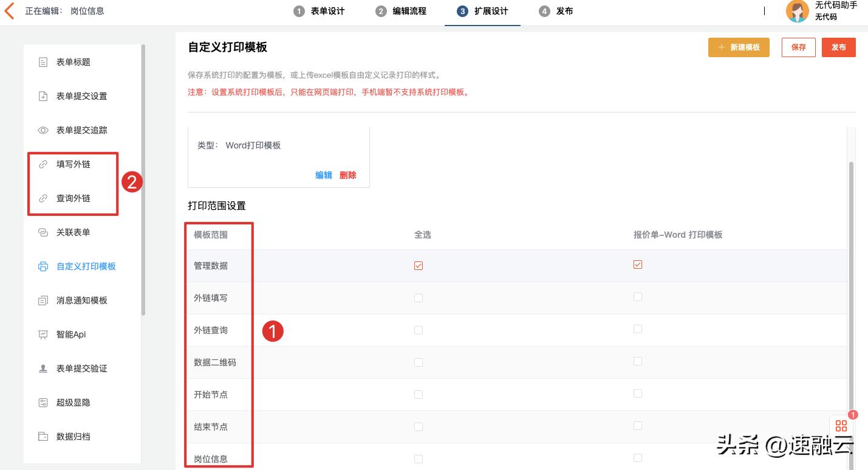
Task: Uncheck 报价单 template for 管理数据 row
Action: tap(638, 264)
